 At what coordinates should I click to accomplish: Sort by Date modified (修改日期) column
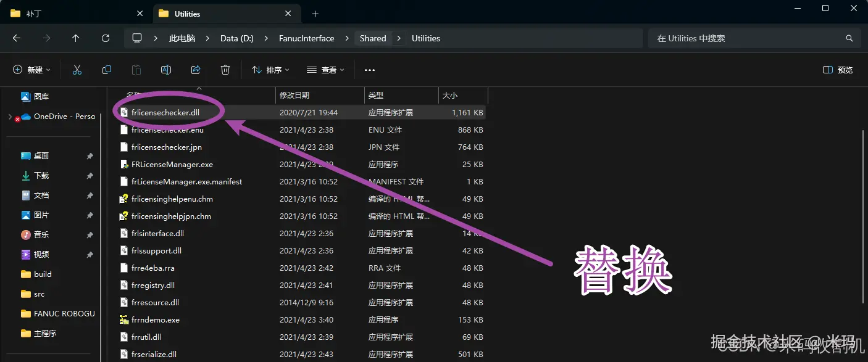click(x=320, y=95)
